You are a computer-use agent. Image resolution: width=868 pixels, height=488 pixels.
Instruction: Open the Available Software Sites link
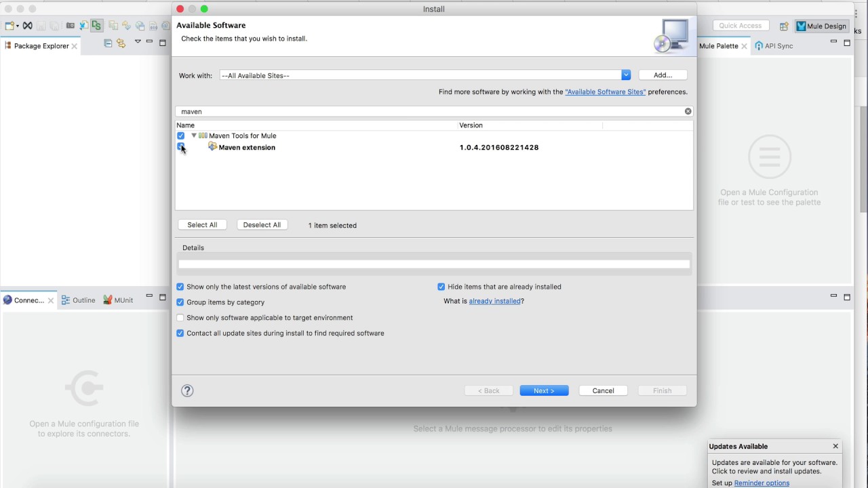tap(605, 91)
